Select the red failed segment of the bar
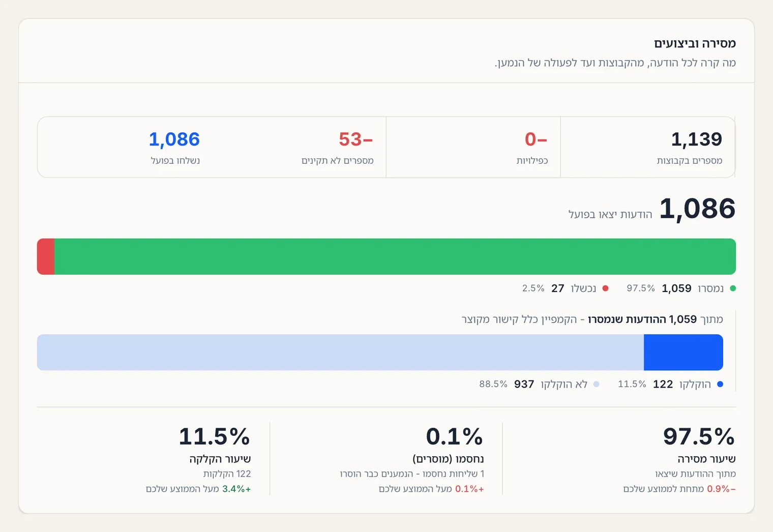Screen dimensions: 773x532 point(46,256)
